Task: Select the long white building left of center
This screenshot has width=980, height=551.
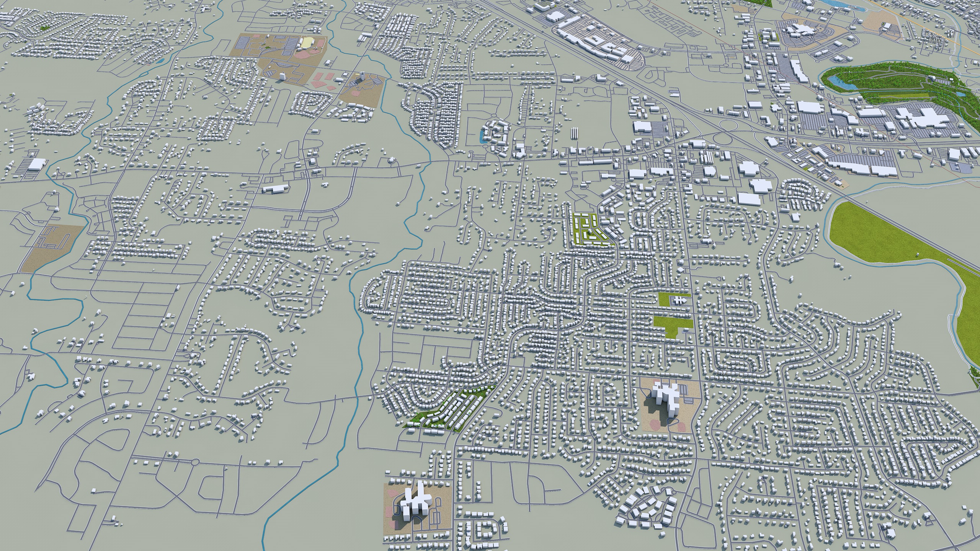Action: 276,188
